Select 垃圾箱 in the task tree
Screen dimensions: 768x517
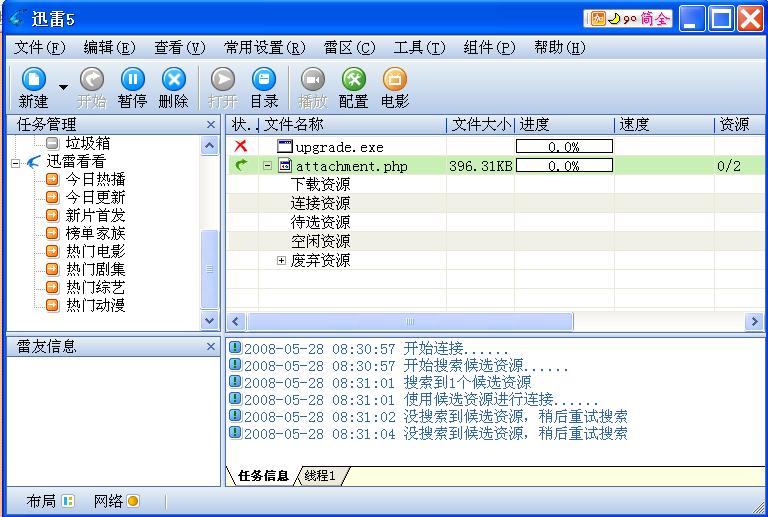coord(88,143)
